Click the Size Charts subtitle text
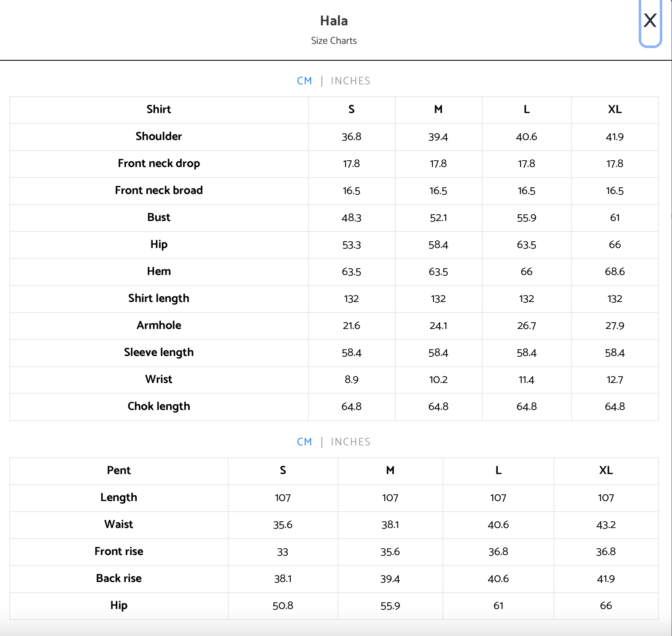The image size is (672, 636). point(334,41)
